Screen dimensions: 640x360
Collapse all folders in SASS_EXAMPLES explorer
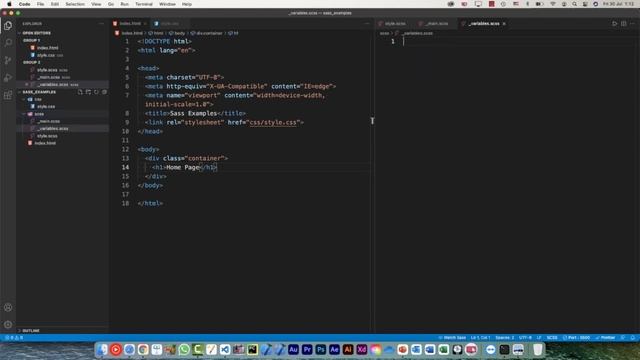coord(104,92)
